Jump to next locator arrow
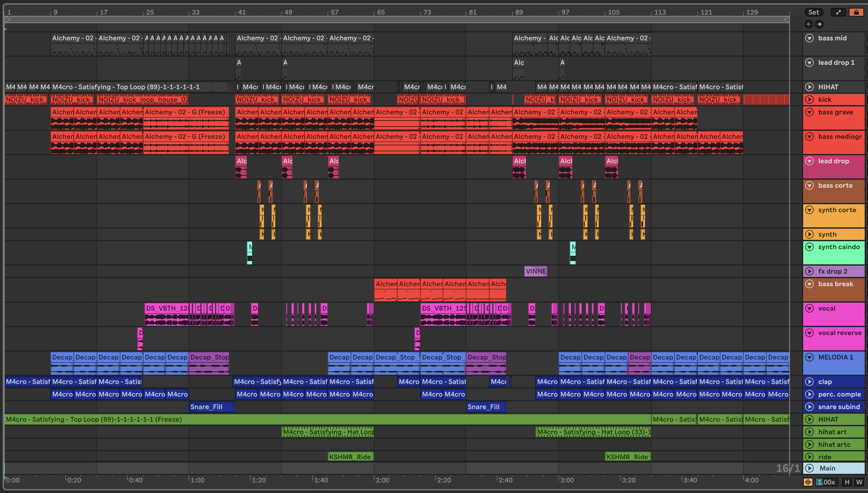The width and height of the screenshot is (868, 493). pos(819,24)
